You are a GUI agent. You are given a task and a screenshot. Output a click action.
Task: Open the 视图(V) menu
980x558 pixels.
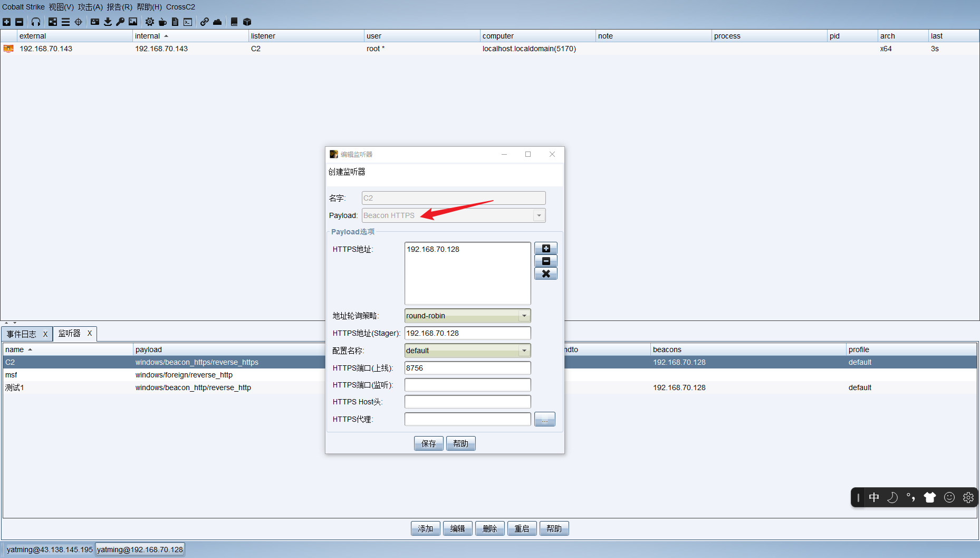(x=61, y=7)
